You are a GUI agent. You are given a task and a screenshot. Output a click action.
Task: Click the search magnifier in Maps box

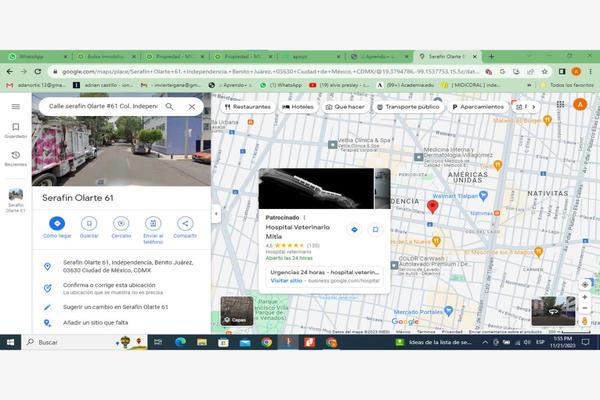point(169,106)
